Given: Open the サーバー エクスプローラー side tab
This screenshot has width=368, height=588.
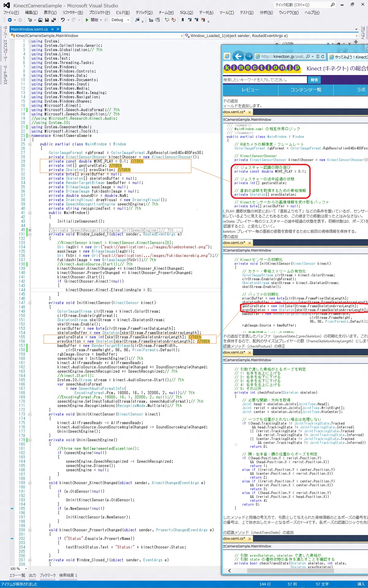Looking at the screenshot, I should coord(5,43).
